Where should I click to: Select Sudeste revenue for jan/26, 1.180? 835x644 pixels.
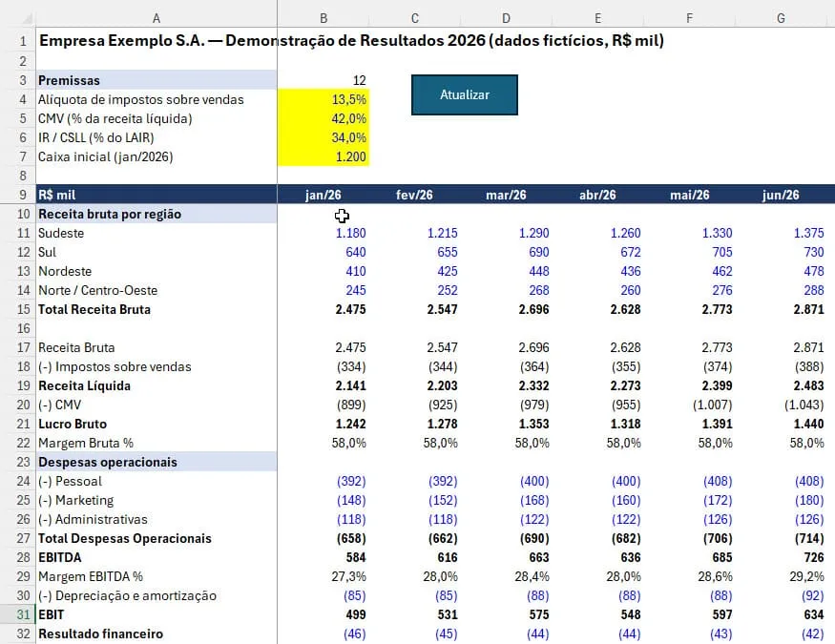(x=324, y=233)
